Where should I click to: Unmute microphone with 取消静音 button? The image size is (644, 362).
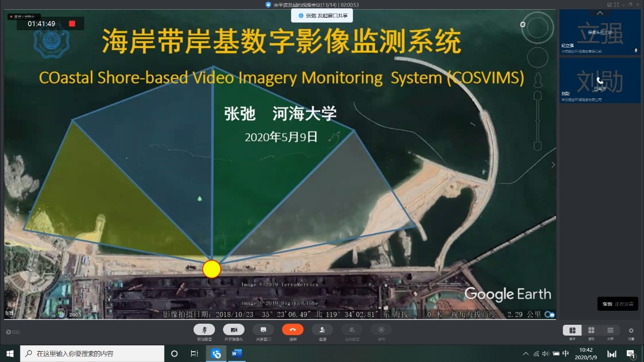204,330
